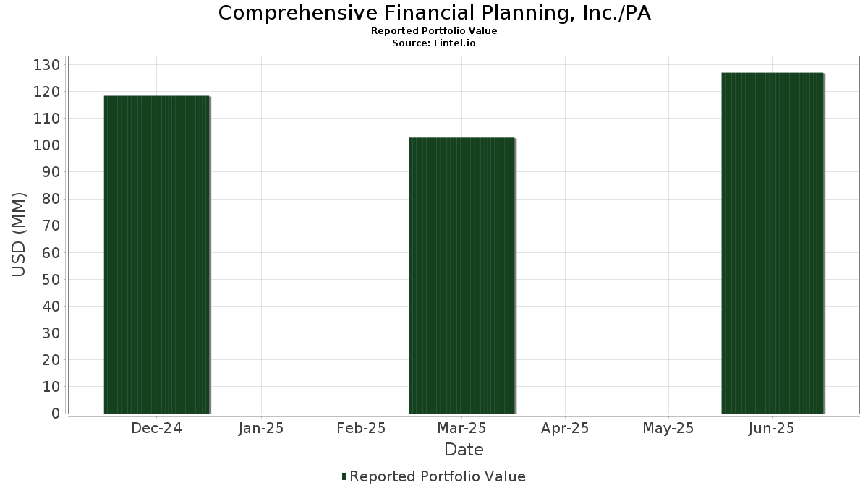Click the 100 y-axis tick label
Screen dimensions: 868x488
pos(47,145)
